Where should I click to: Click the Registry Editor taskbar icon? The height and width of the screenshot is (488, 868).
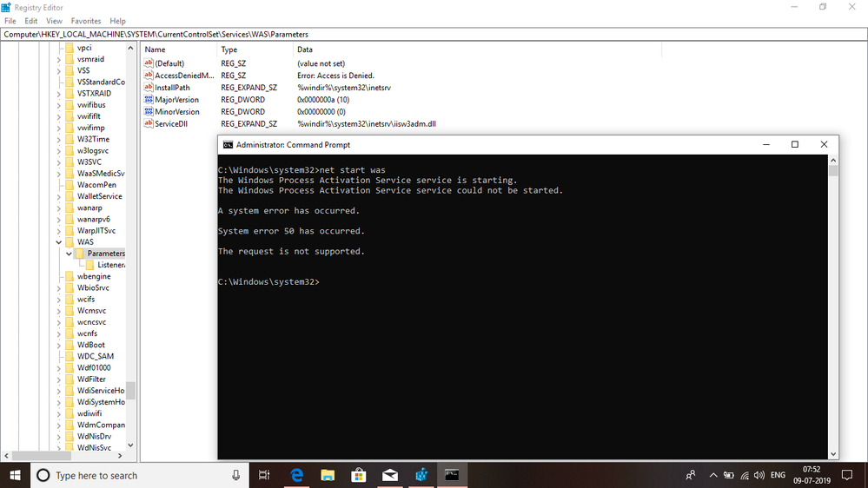pos(421,475)
